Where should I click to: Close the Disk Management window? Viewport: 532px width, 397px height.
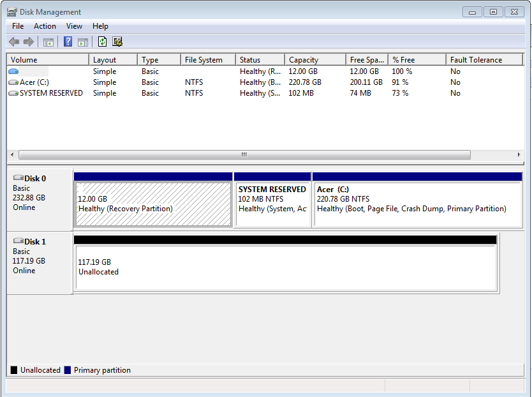tap(514, 12)
